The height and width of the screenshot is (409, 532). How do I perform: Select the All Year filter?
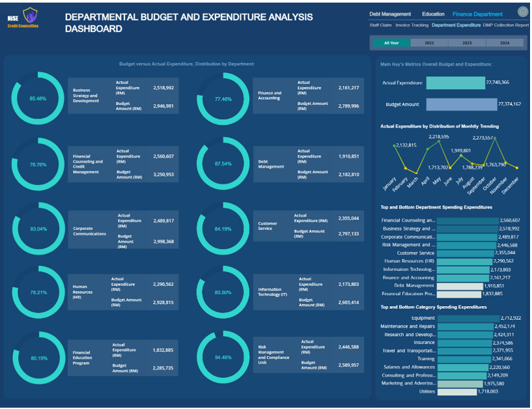(x=391, y=43)
